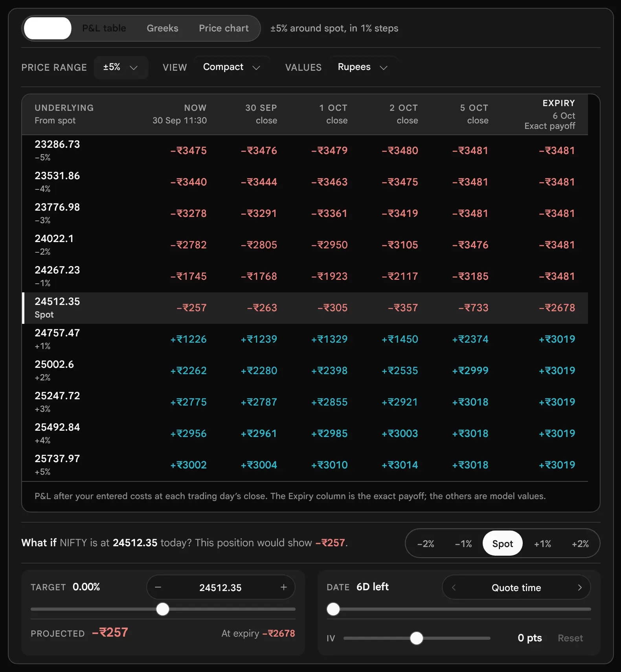Click the target price slider handle
The height and width of the screenshot is (672, 621).
(x=163, y=609)
